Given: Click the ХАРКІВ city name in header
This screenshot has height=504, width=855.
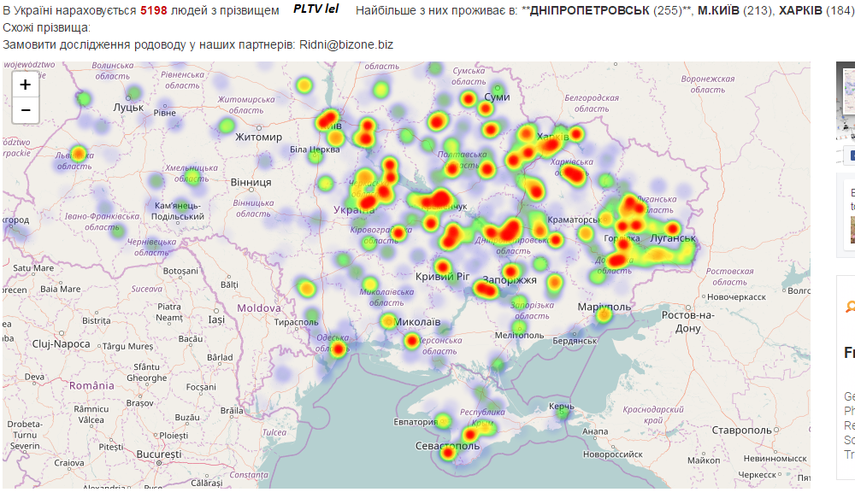Looking at the screenshot, I should coord(800,10).
